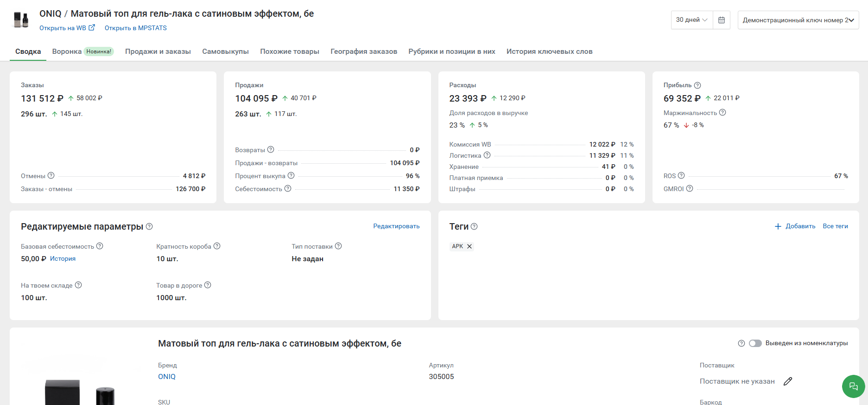868x405 pixels.
Task: Click the История link by base cost
Action: [x=63, y=258]
